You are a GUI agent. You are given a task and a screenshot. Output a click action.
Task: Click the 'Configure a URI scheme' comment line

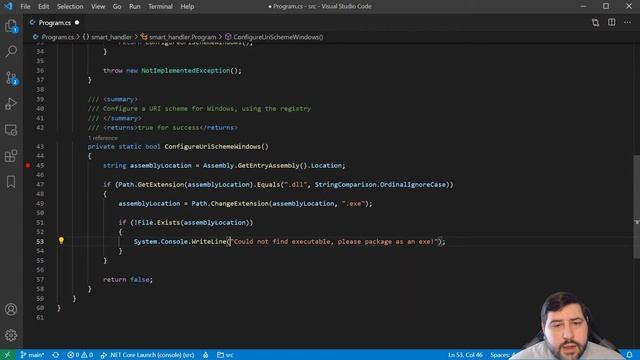click(199, 108)
